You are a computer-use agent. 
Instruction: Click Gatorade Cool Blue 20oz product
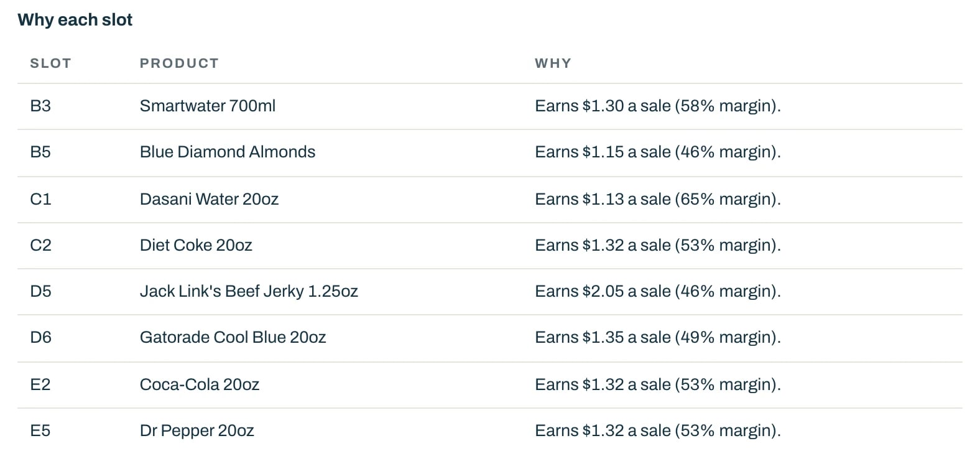tap(233, 337)
